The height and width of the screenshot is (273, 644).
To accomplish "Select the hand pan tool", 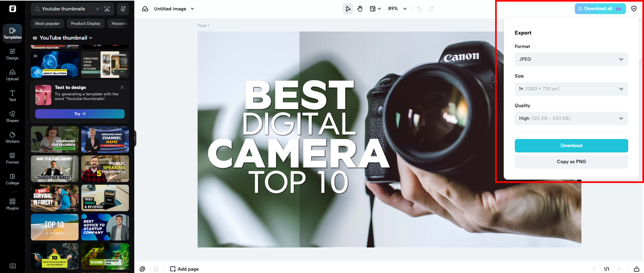I will [x=360, y=9].
